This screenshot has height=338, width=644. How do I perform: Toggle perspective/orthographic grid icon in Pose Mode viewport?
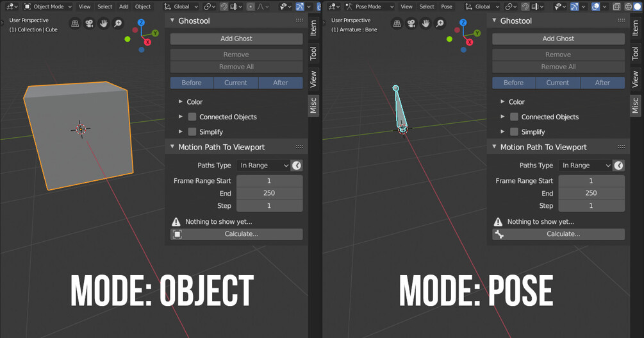[397, 24]
